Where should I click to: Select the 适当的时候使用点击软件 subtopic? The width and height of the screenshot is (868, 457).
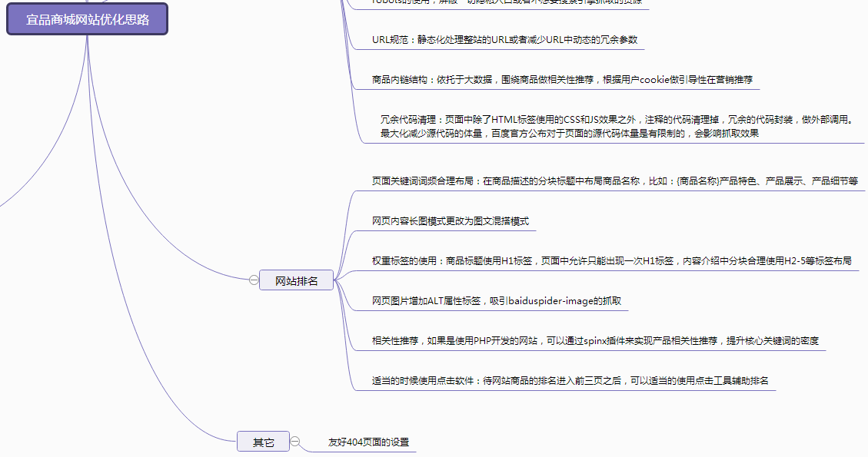tap(570, 381)
